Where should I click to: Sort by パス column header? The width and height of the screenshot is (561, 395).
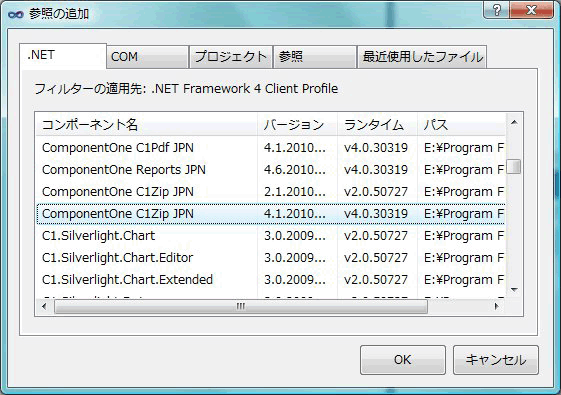pyautogui.click(x=462, y=125)
